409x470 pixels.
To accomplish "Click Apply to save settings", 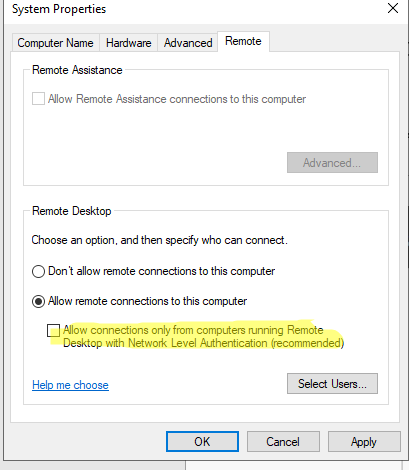I will coord(364,442).
